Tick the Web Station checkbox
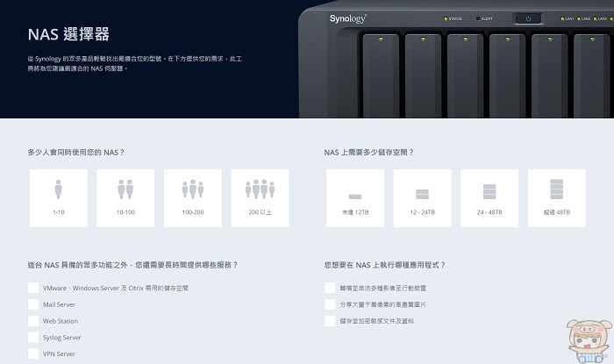Screen dimensions: 614x364 click(33, 320)
